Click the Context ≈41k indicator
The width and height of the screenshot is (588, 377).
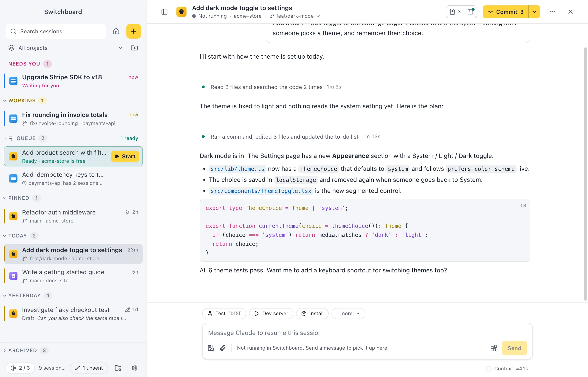tap(507, 368)
